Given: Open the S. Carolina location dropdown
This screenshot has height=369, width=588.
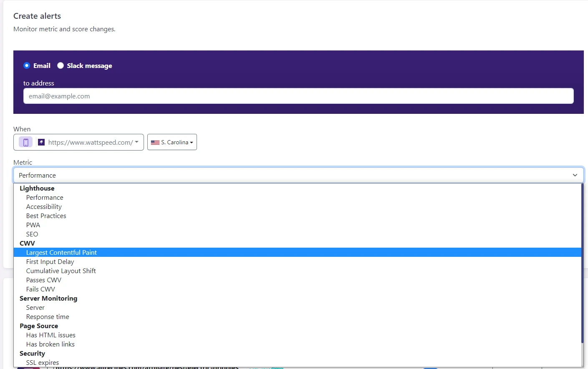Looking at the screenshot, I should click(172, 142).
